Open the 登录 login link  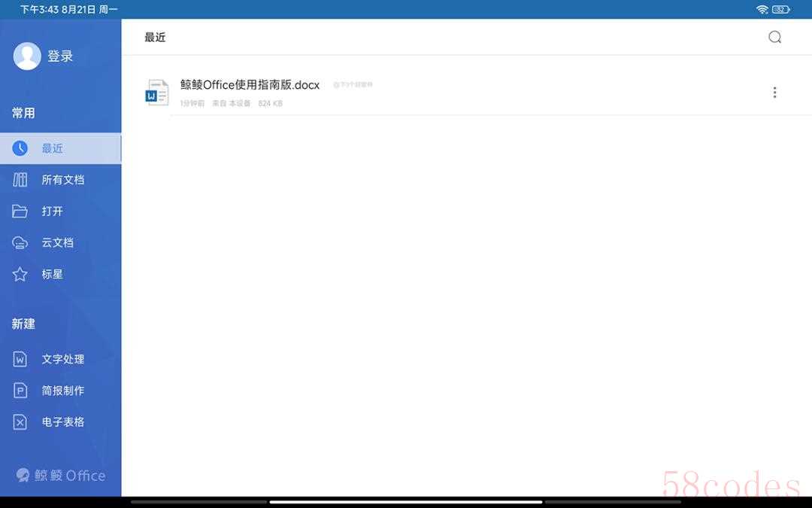coord(60,56)
